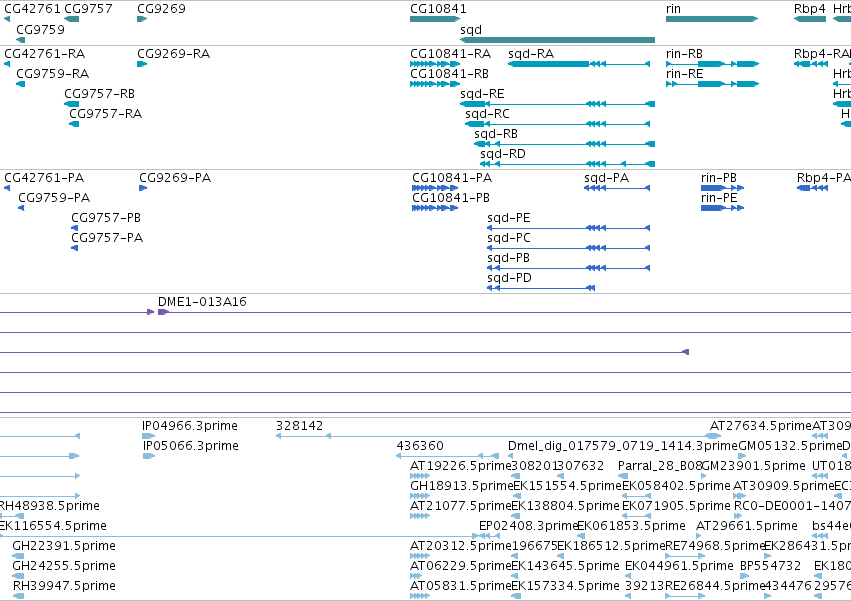Open the rin-RE transcript label
The width and height of the screenshot is (851, 601).
pos(684,74)
